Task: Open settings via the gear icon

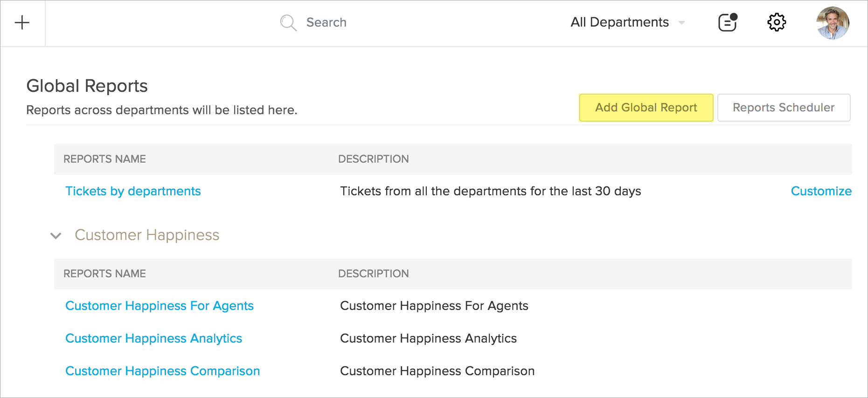Action: coord(777,22)
